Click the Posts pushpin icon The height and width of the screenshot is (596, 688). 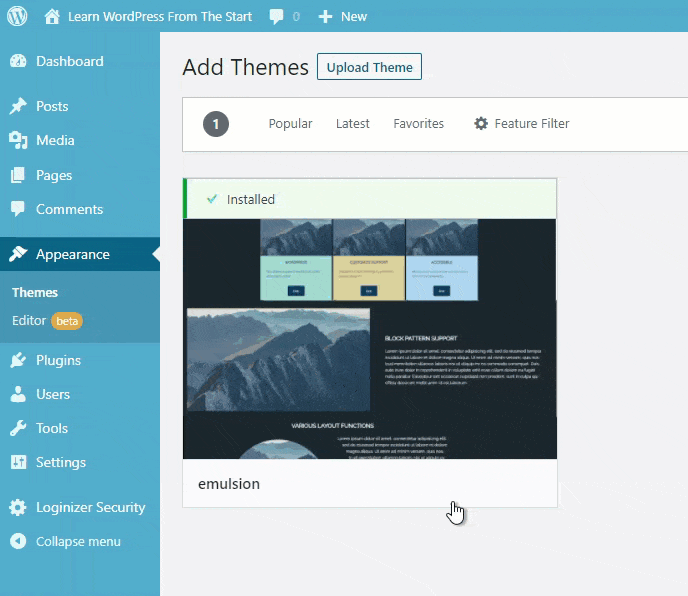tap(18, 106)
